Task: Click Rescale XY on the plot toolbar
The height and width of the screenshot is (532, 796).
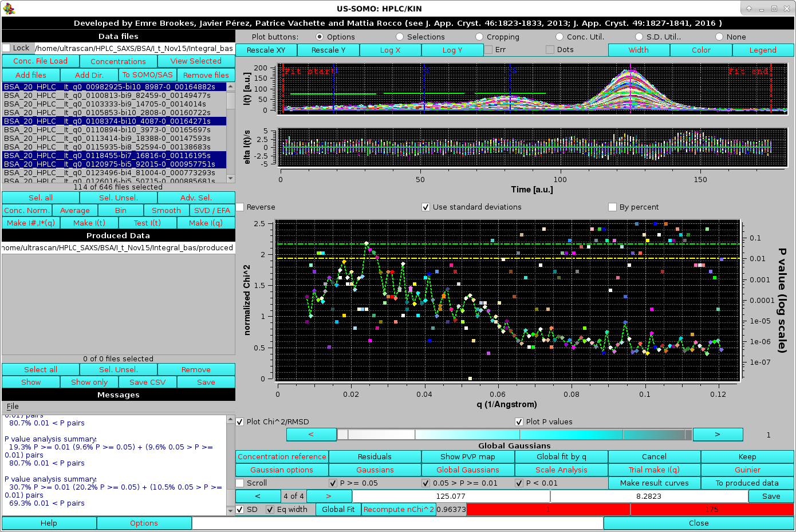Action: coord(266,50)
